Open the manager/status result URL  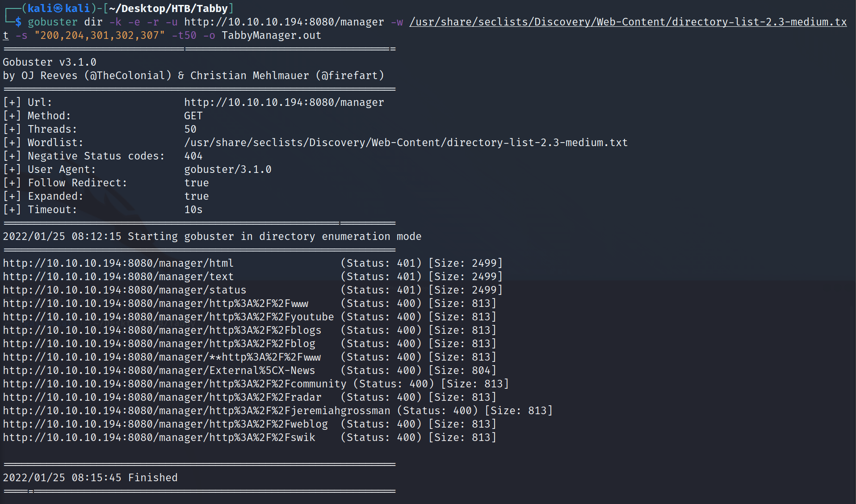pyautogui.click(x=124, y=290)
